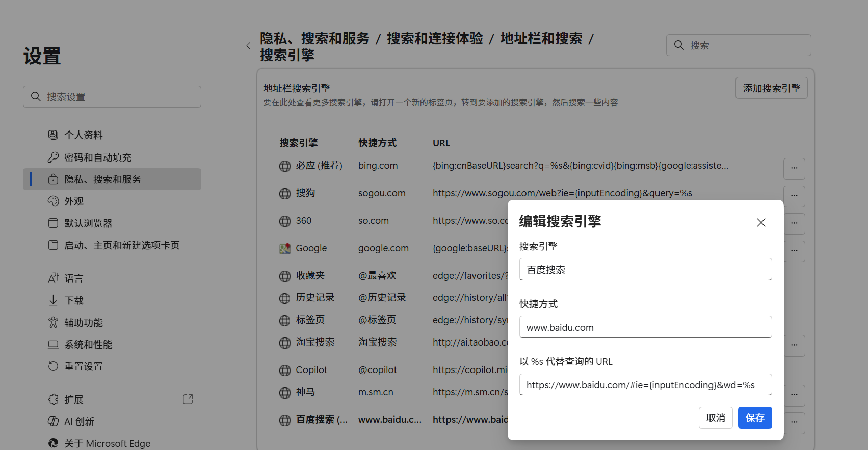Click the profile icon beside 个人资料

tap(53, 135)
